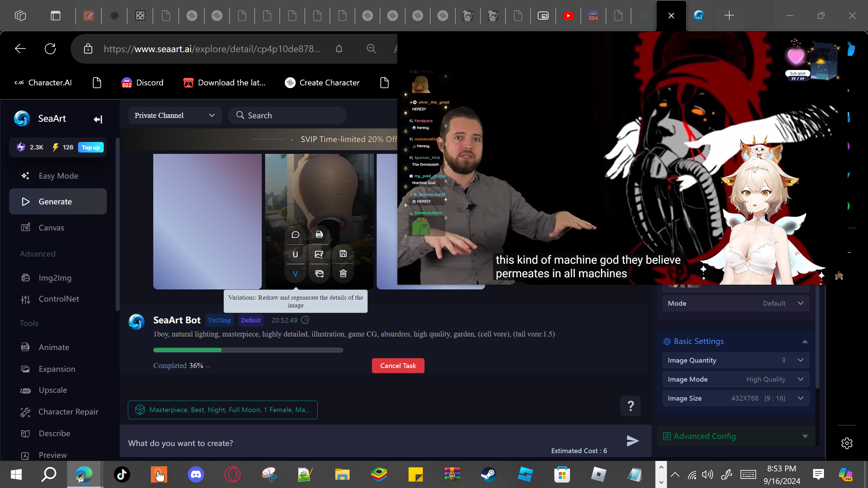Screen dimensions: 868x488
Task: Open Opera from the taskbar
Action: point(232,474)
